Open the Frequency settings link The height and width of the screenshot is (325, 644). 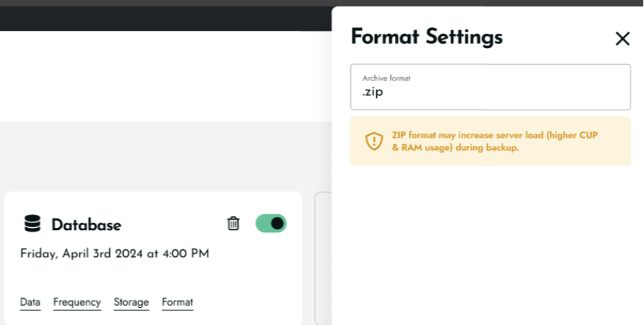(x=77, y=303)
